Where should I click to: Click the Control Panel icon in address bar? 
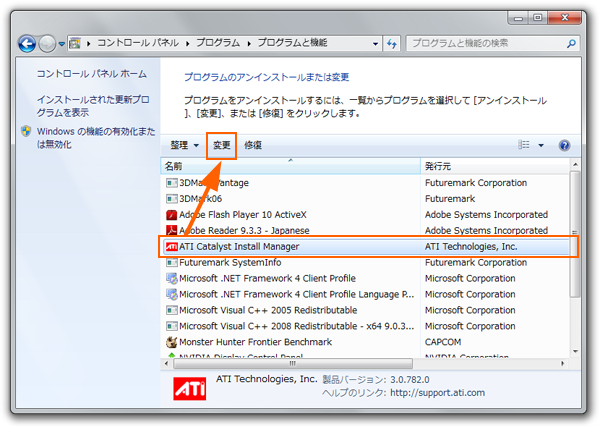pyautogui.click(x=75, y=43)
